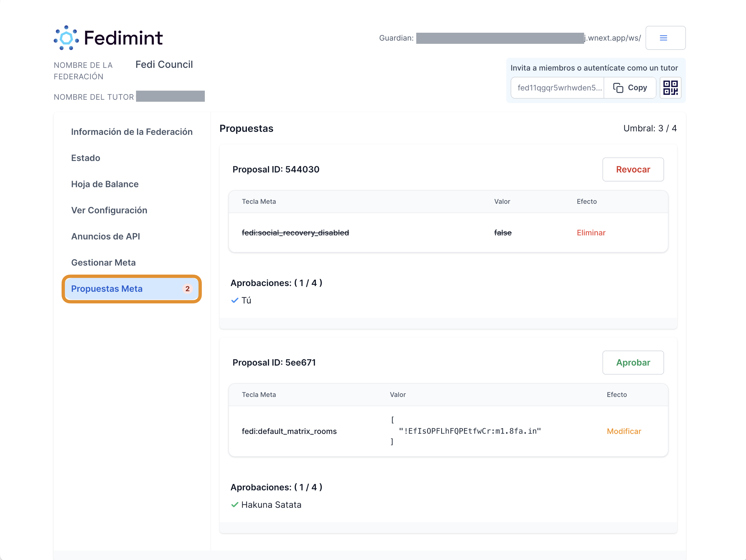
Task: Switch to Gestionar Meta
Action: (104, 263)
